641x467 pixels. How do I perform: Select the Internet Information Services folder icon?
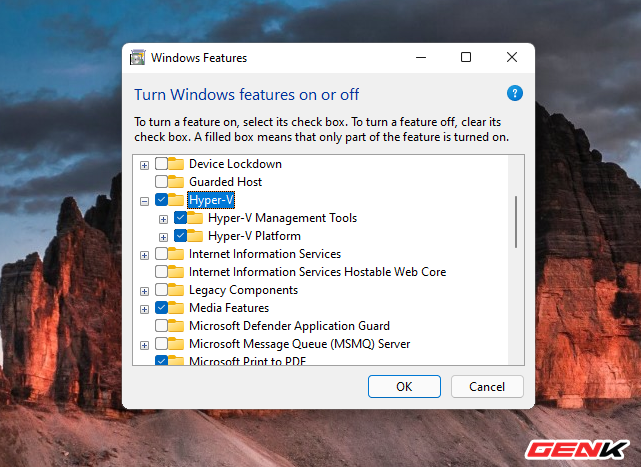(176, 254)
